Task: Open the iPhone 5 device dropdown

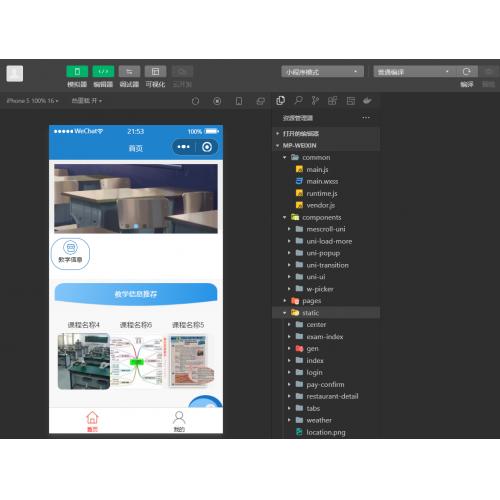Action: [x=32, y=101]
